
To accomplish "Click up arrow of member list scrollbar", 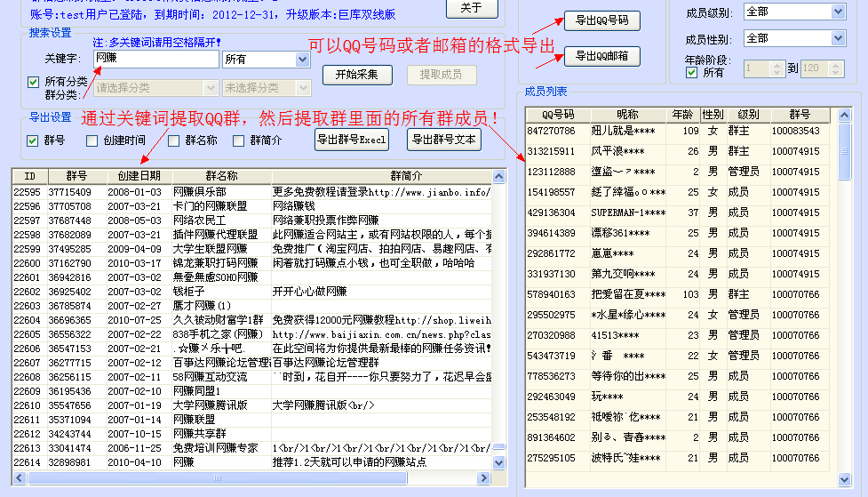I will click(x=844, y=116).
